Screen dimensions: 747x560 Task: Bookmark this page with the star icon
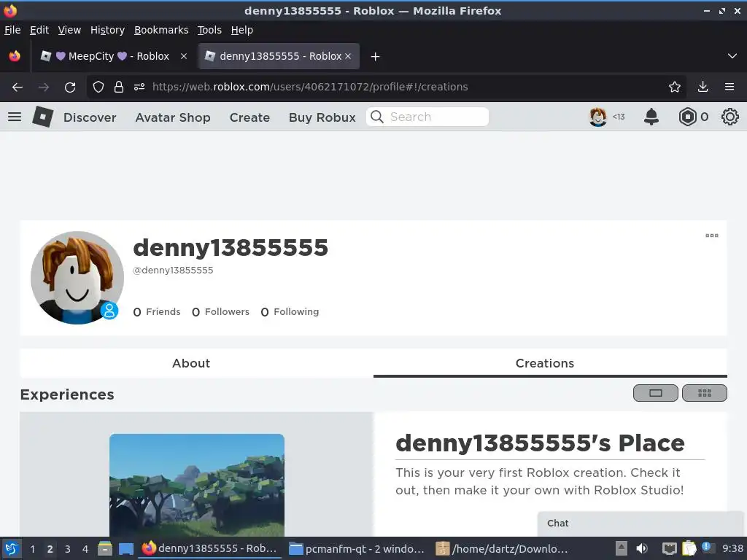coord(675,87)
